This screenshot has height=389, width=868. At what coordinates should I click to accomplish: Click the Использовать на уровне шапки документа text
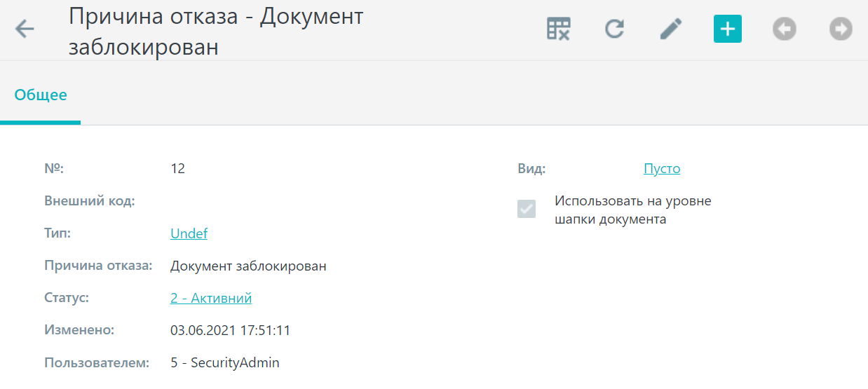633,210
